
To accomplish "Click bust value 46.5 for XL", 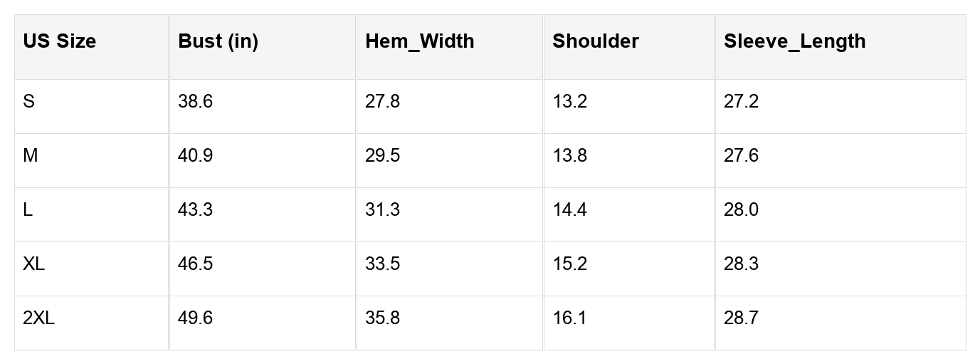I will (x=195, y=264).
